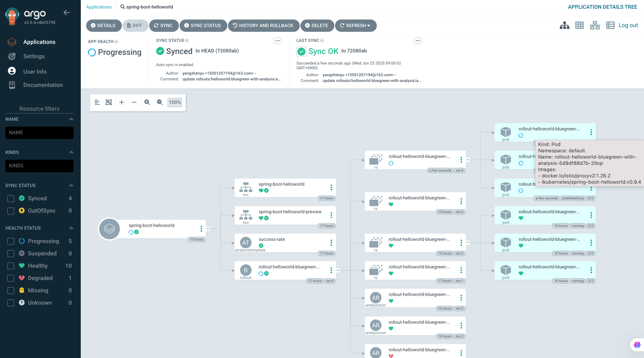
Task: Collapse sidebar with back arrow
Action: click(x=66, y=13)
